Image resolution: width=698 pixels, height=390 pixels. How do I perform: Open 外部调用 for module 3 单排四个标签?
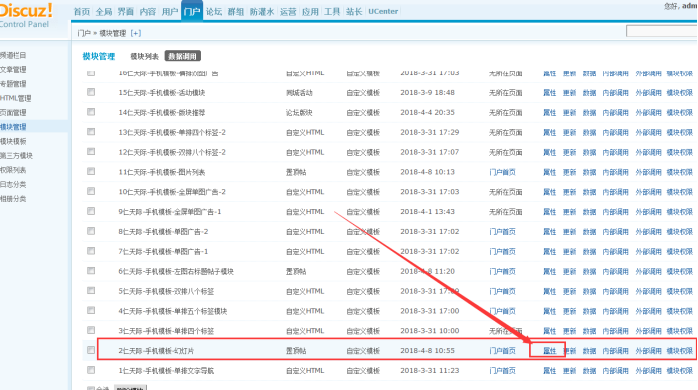pyautogui.click(x=648, y=331)
